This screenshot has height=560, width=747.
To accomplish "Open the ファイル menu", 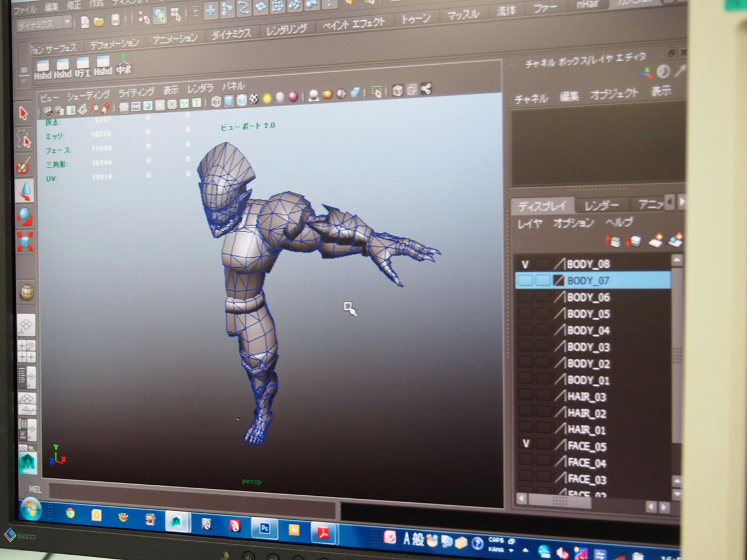I will 25,9.
